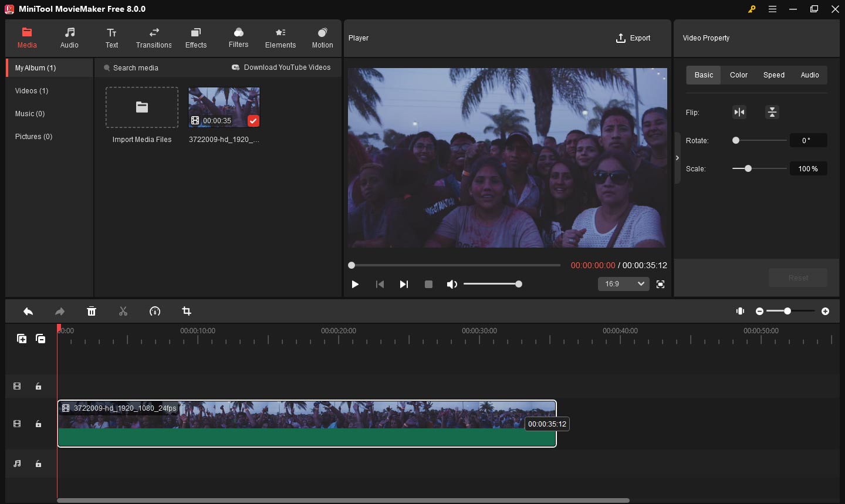Lock the upper video track
The width and height of the screenshot is (845, 504).
[x=38, y=386]
